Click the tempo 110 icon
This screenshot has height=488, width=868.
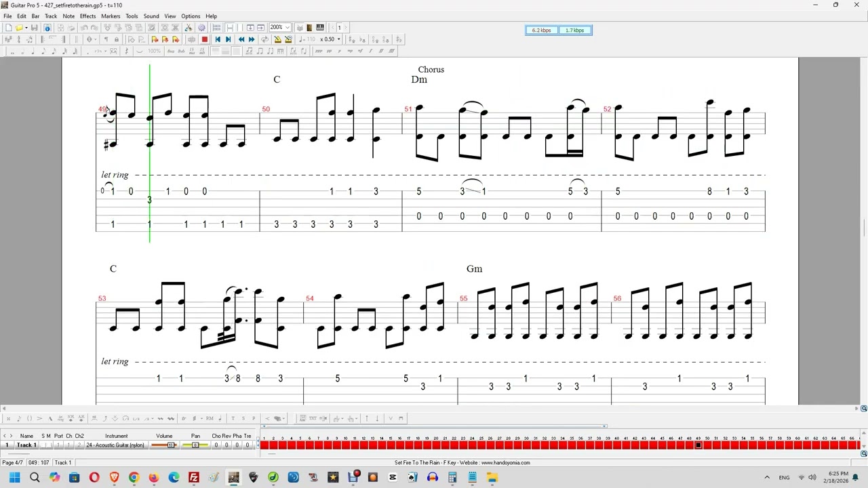pyautogui.click(x=307, y=39)
